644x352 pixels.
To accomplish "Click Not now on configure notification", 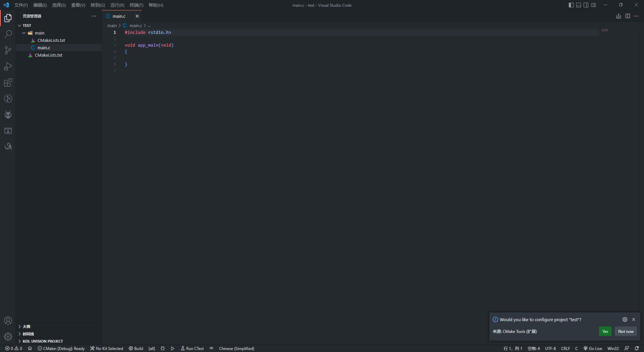I will pos(626,332).
